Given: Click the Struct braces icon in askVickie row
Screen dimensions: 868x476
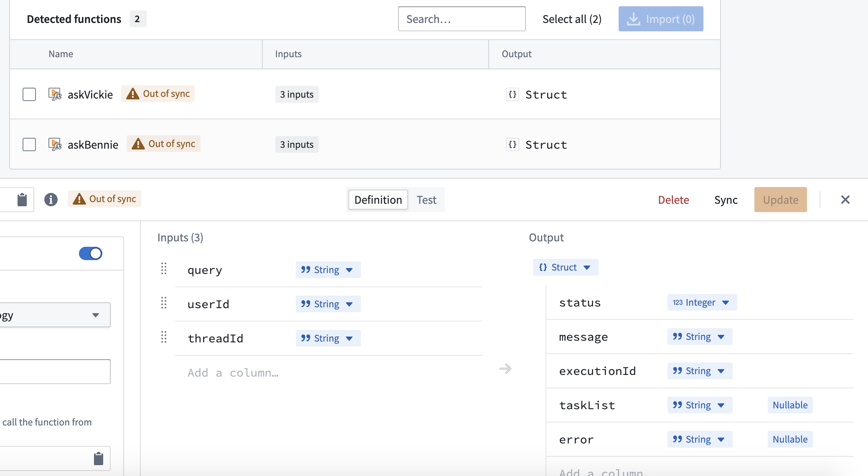Looking at the screenshot, I should pos(513,94).
